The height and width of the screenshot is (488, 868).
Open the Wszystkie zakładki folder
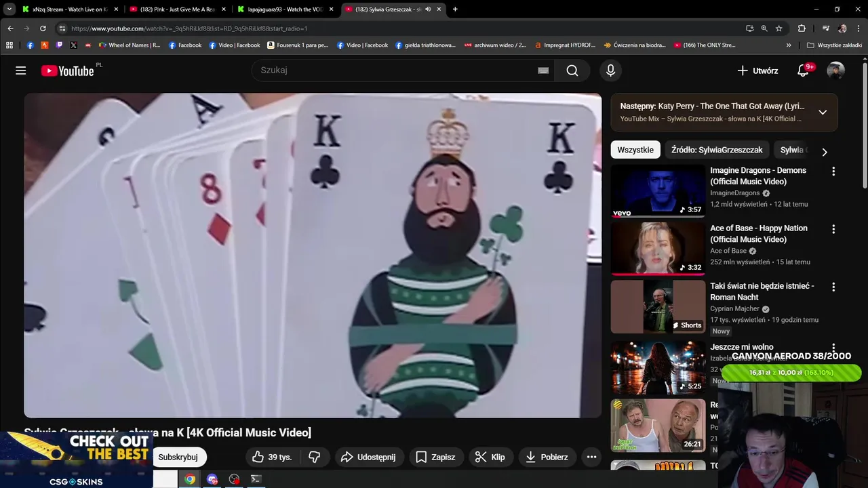coord(834,45)
